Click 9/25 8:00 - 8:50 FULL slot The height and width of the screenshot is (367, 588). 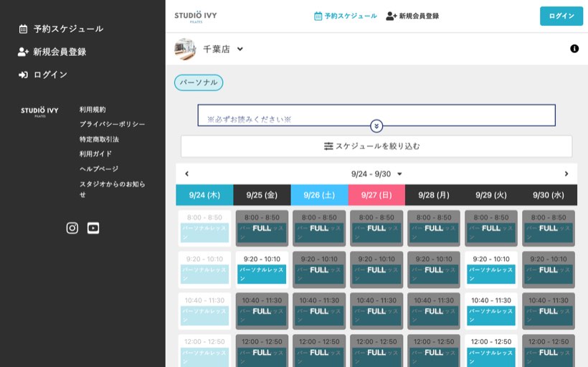coord(262,228)
